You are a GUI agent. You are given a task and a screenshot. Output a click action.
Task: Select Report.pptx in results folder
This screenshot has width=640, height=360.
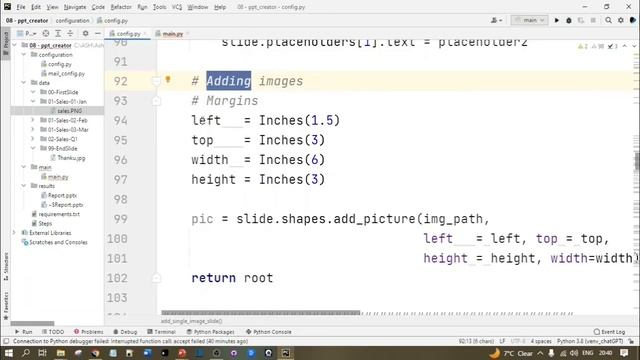pyautogui.click(x=59, y=195)
